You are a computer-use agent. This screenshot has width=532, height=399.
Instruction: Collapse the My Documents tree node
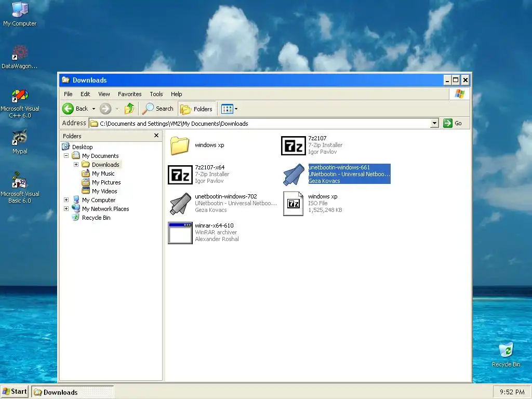click(x=66, y=156)
